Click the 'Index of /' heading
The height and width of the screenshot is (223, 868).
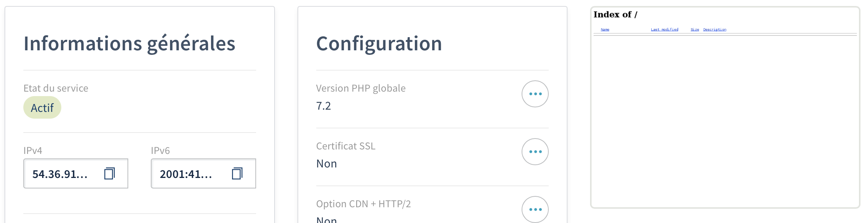point(615,15)
